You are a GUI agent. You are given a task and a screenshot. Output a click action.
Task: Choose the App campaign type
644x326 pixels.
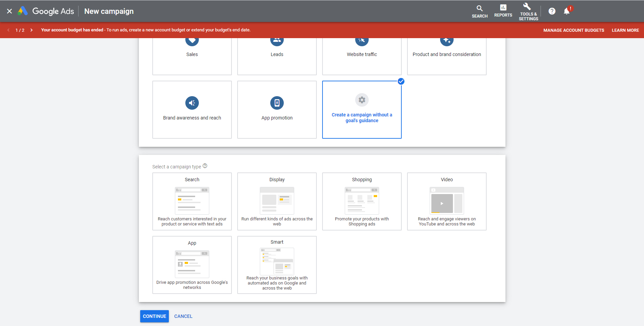[x=192, y=265]
